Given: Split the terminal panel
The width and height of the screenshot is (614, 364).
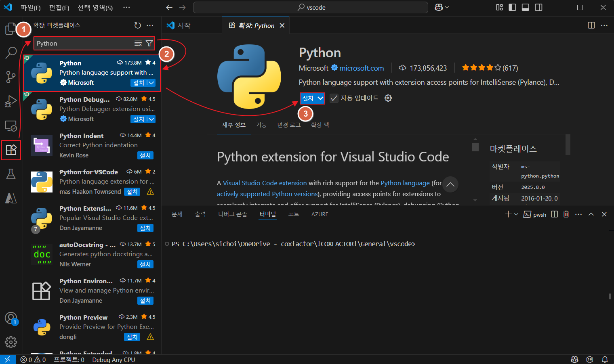Looking at the screenshot, I should pos(555,214).
